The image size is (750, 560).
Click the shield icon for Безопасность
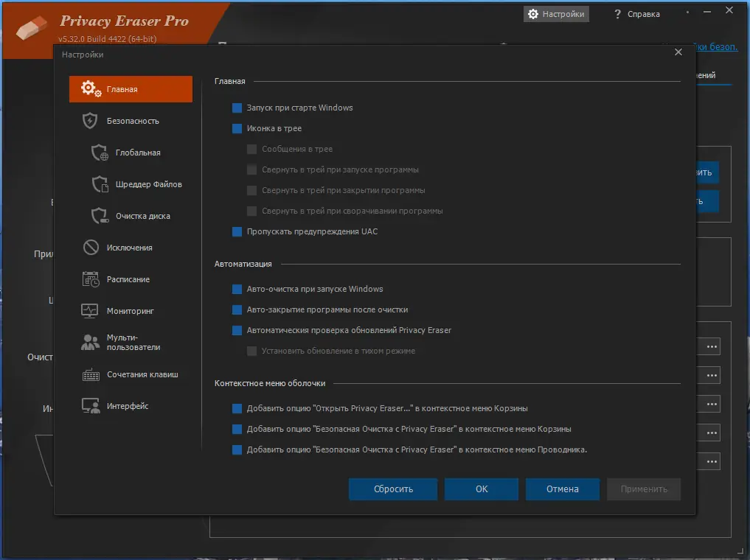[x=90, y=121]
